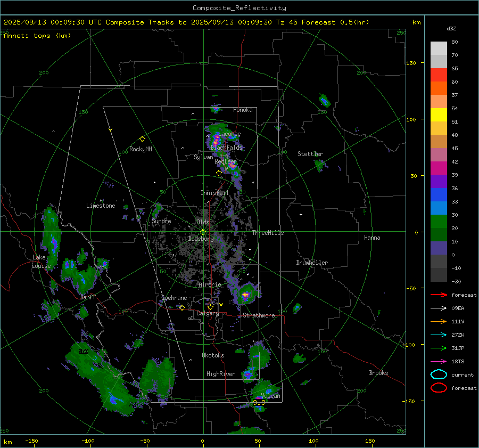
Task: Click the Hanna city label
Action: (372, 238)
